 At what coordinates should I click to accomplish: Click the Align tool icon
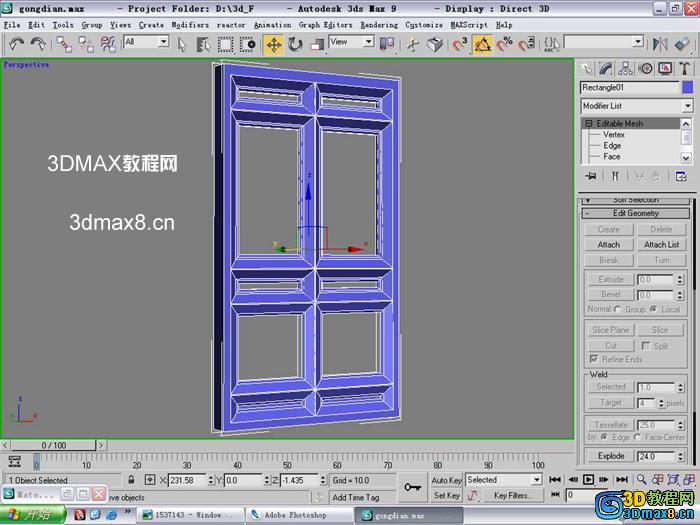tap(682, 44)
